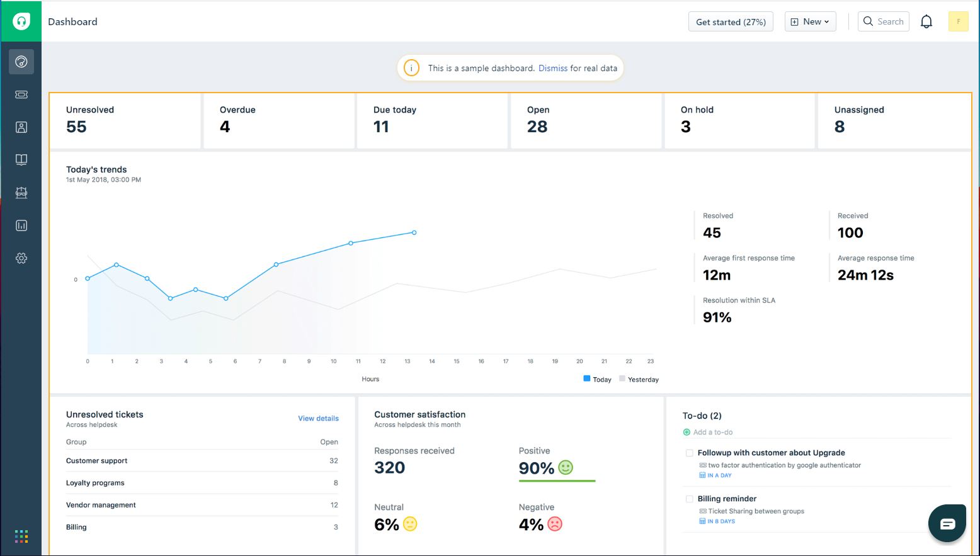Check the Billing reminder to-do checkbox
This screenshot has width=980, height=556.
click(689, 499)
